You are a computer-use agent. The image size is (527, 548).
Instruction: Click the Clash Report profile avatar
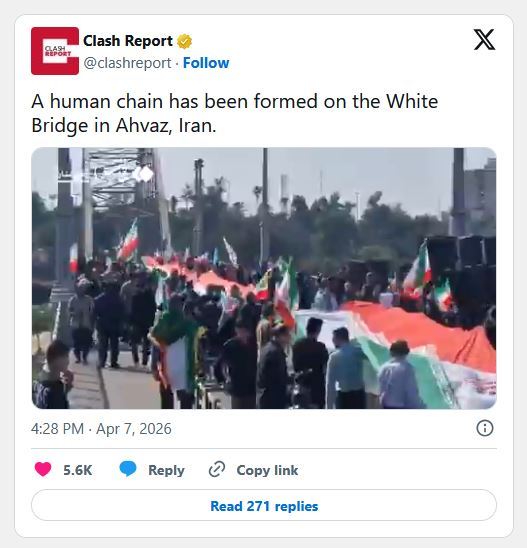point(55,51)
